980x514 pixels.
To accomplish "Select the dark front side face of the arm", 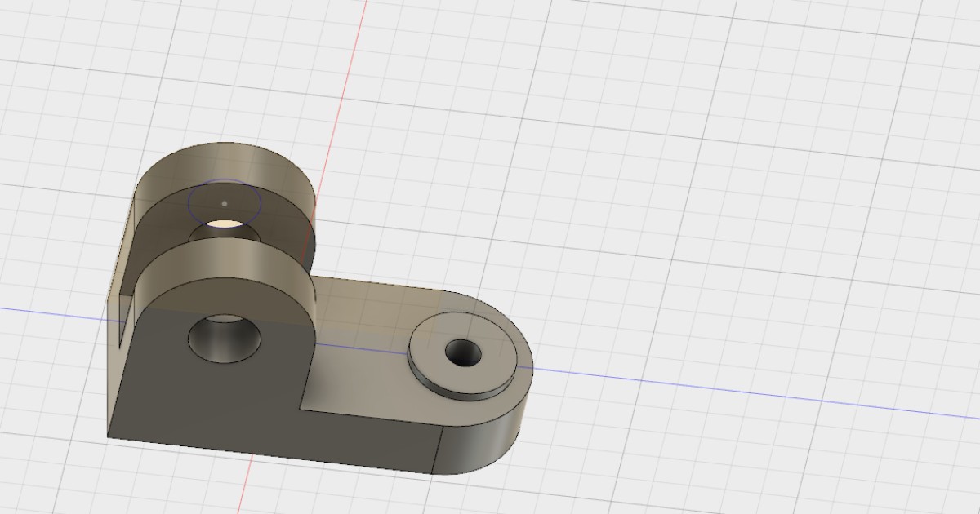I will [x=367, y=441].
